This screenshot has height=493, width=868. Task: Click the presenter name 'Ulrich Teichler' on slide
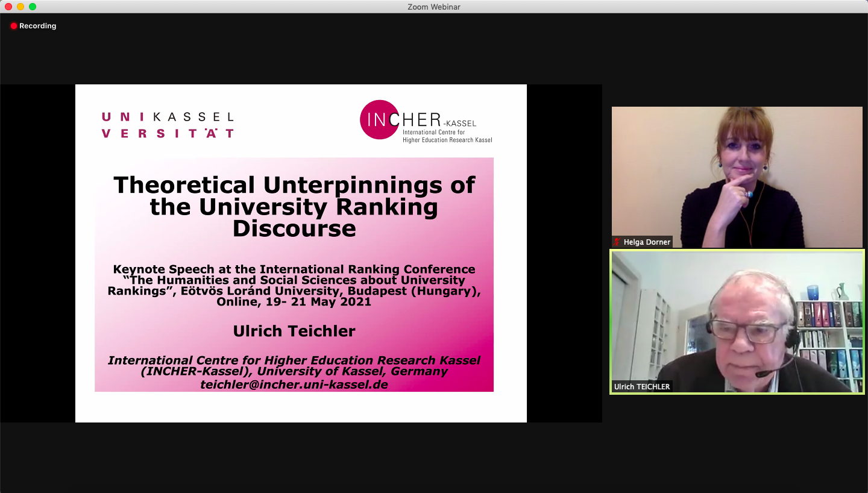tap(294, 331)
